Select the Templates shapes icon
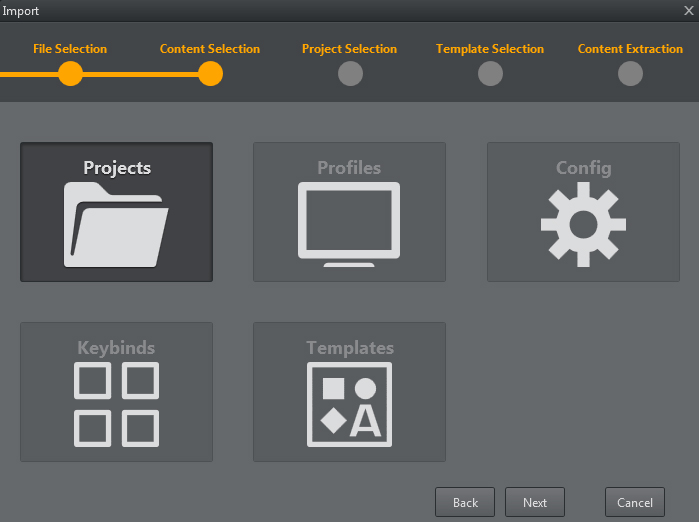 [349, 404]
